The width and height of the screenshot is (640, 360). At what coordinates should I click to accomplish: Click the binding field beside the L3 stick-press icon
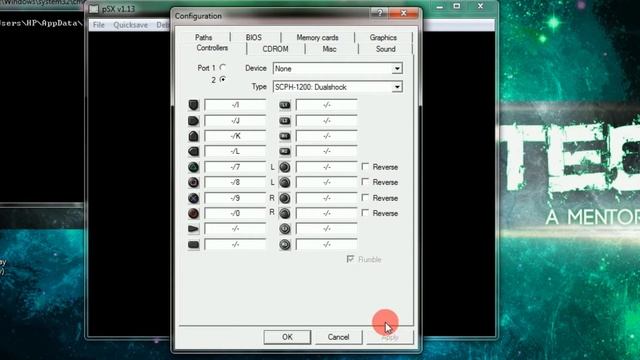click(327, 229)
